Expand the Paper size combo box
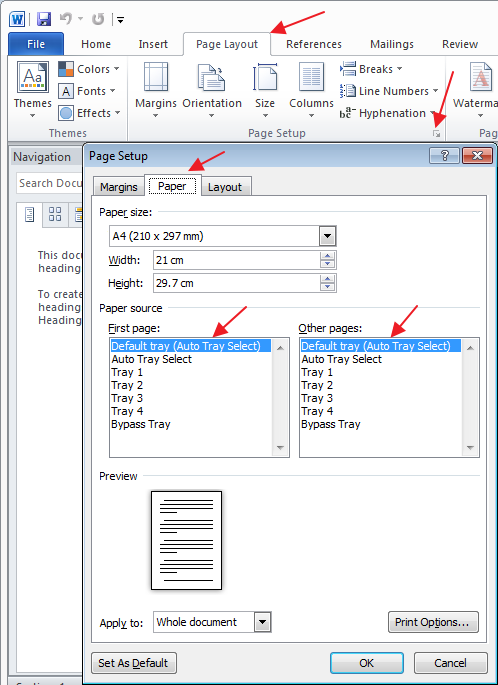 click(327, 236)
